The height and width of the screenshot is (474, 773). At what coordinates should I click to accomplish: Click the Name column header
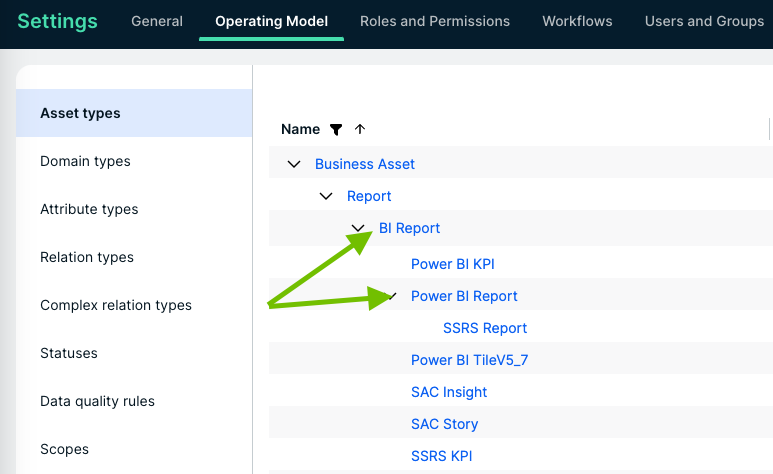[x=300, y=129]
